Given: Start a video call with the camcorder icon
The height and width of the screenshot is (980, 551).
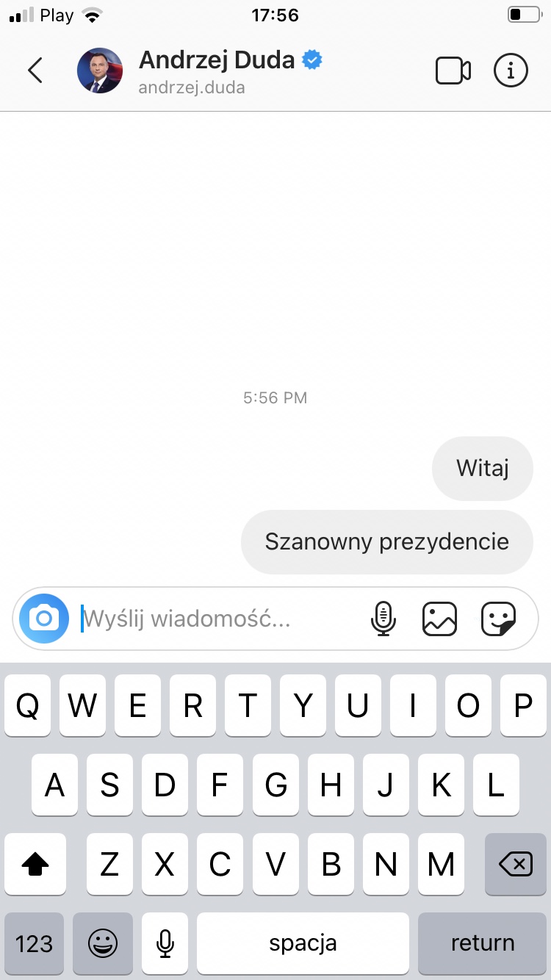Looking at the screenshot, I should click(x=453, y=71).
